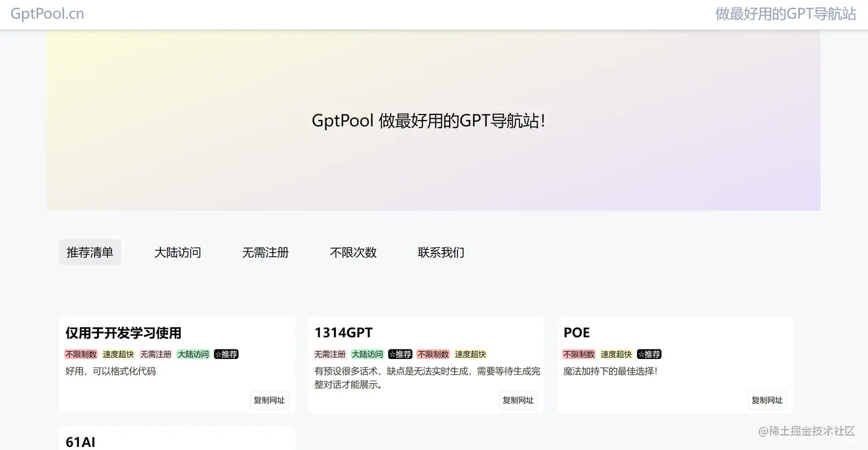Viewport: 868px width, 450px height.
Task: Open the 无需注册 tab
Action: click(265, 252)
